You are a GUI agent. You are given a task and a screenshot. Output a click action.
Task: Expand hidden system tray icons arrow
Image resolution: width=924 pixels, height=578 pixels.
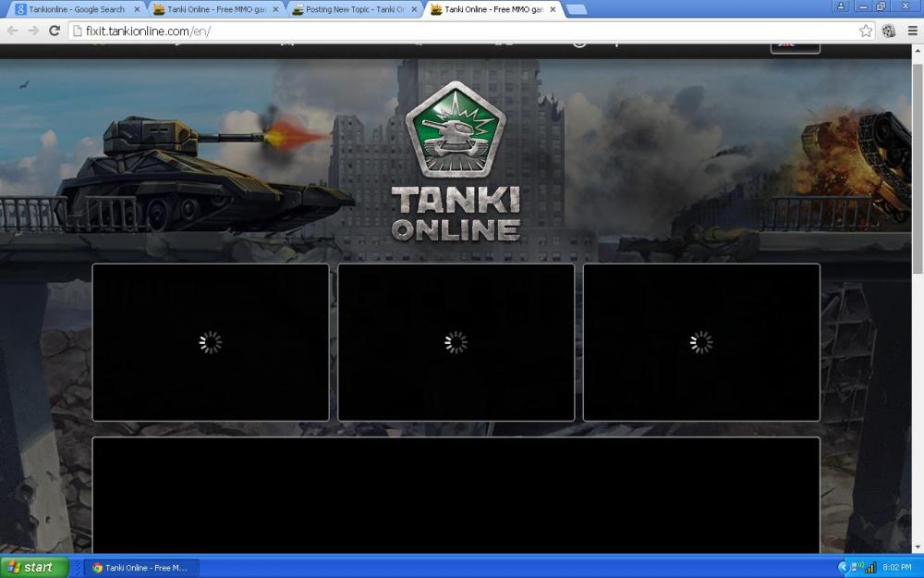pyautogui.click(x=843, y=567)
